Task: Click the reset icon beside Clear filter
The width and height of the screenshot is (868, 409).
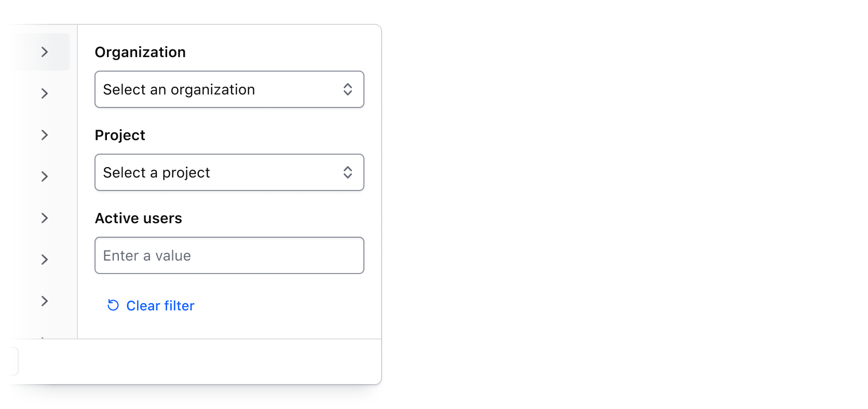Action: (113, 305)
